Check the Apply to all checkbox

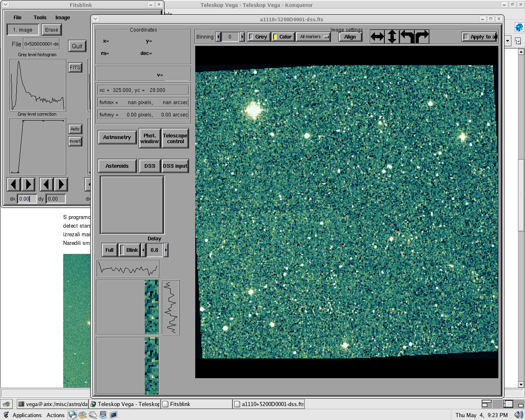pyautogui.click(x=479, y=37)
